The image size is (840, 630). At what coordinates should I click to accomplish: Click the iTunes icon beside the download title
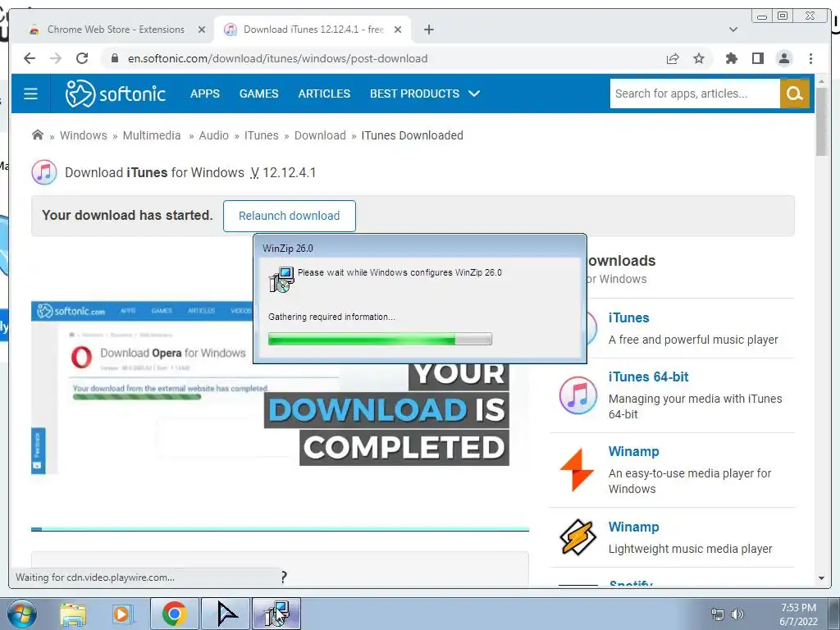point(44,172)
